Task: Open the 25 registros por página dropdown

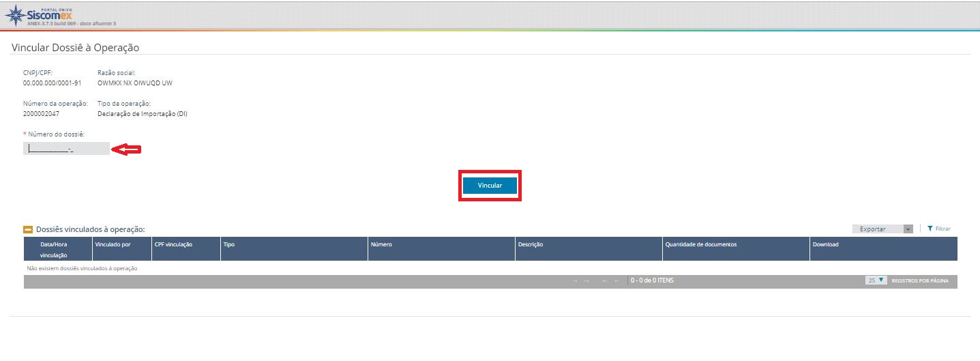Action: pos(876,280)
